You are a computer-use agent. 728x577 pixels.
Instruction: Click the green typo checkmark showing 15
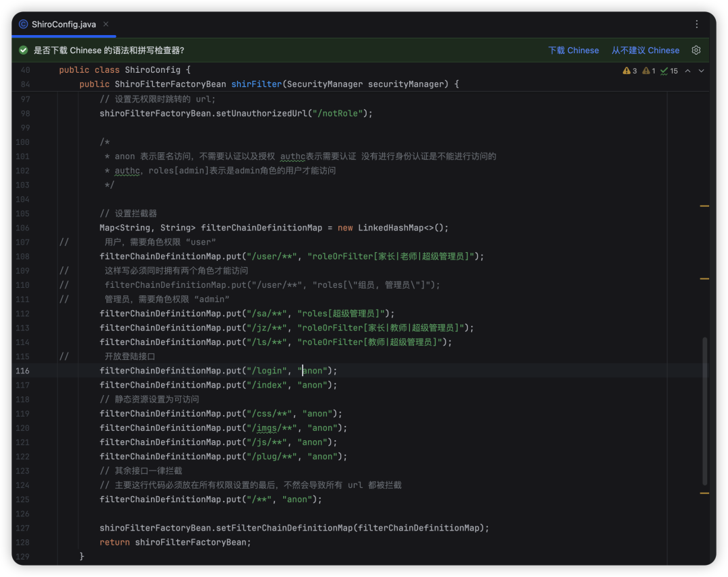(x=669, y=71)
